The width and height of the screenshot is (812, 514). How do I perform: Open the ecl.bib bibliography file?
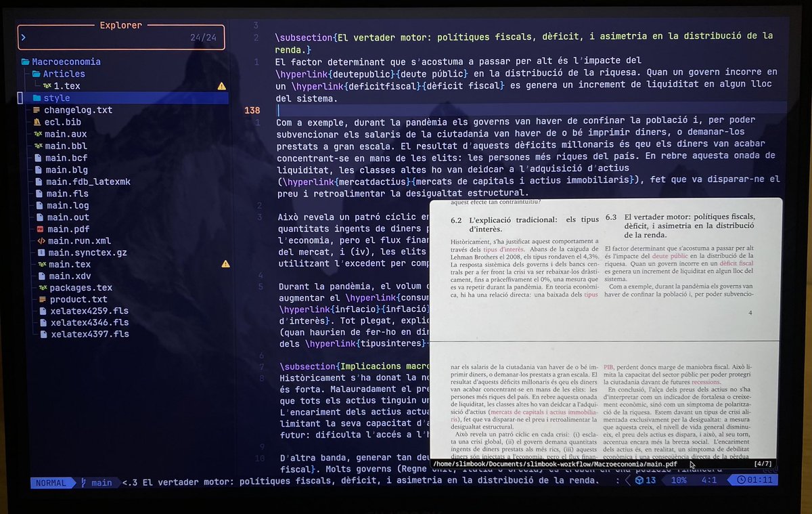[x=63, y=122]
